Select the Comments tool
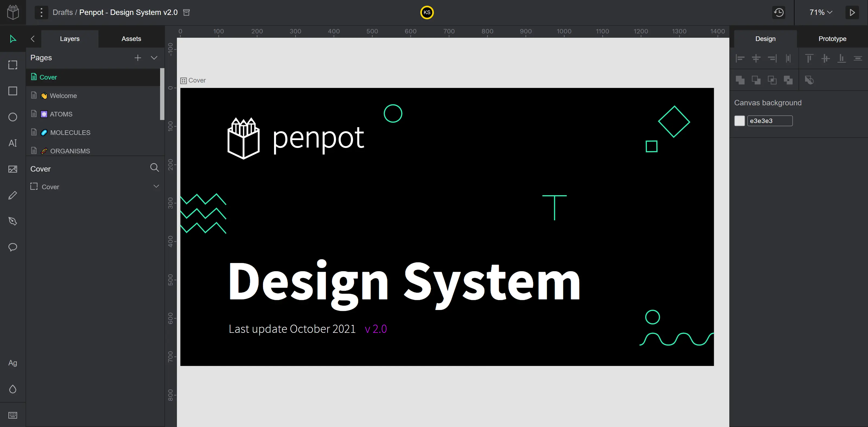 (x=13, y=247)
